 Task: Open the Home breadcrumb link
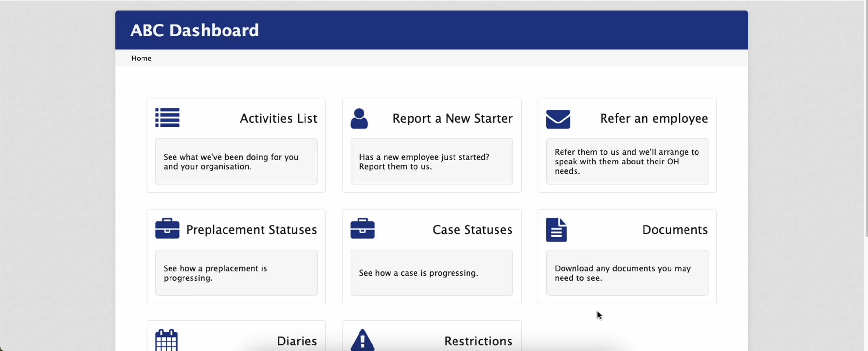tap(141, 58)
